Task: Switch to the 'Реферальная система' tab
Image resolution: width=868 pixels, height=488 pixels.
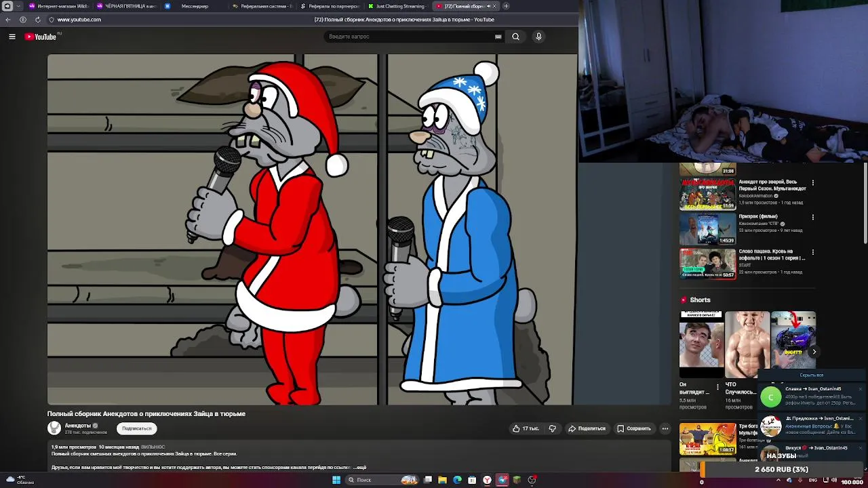Action: coord(262,6)
